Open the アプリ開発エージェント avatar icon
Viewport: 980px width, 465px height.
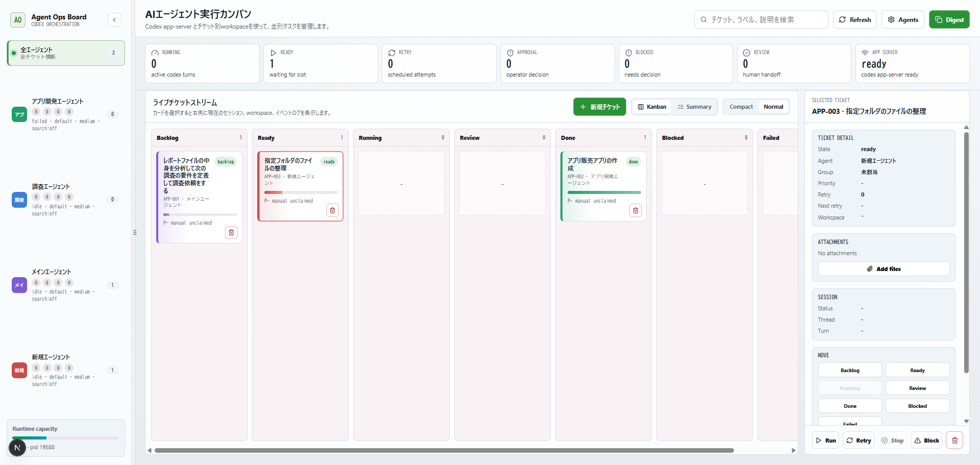19,114
